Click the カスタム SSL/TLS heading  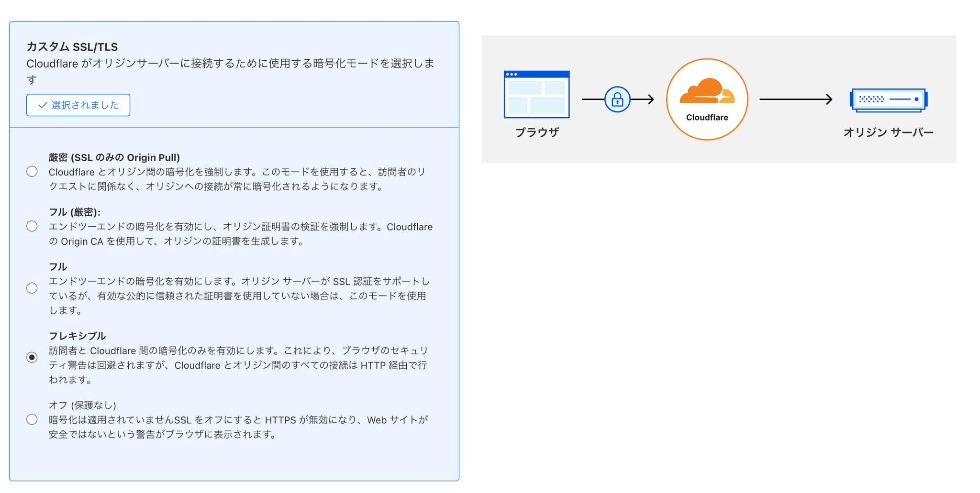[x=72, y=47]
